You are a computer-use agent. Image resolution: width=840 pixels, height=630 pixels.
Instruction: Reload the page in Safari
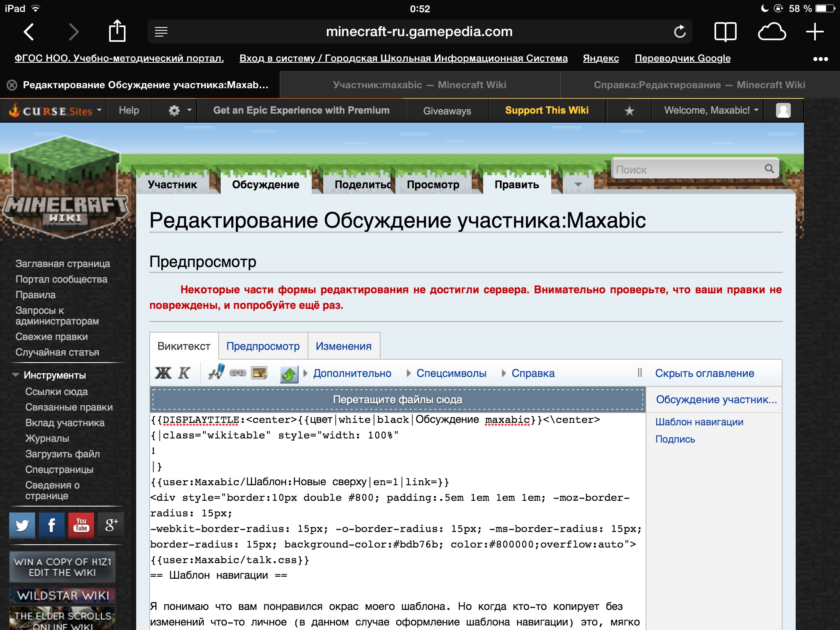[680, 32]
